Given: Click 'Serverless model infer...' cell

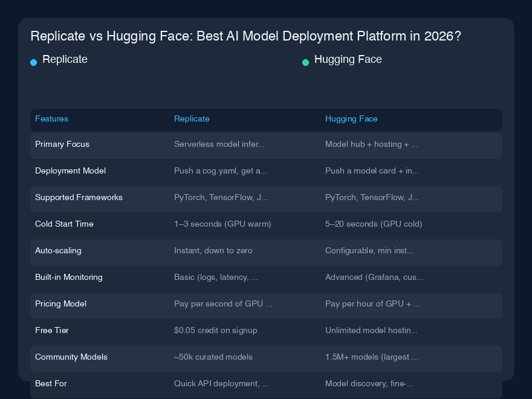Looking at the screenshot, I should [219, 144].
